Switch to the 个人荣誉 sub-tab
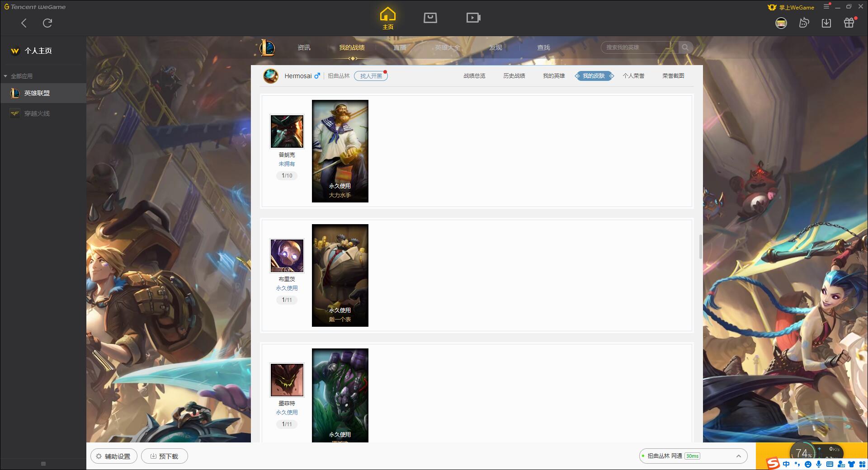Screen dimensions: 868x470 point(633,76)
